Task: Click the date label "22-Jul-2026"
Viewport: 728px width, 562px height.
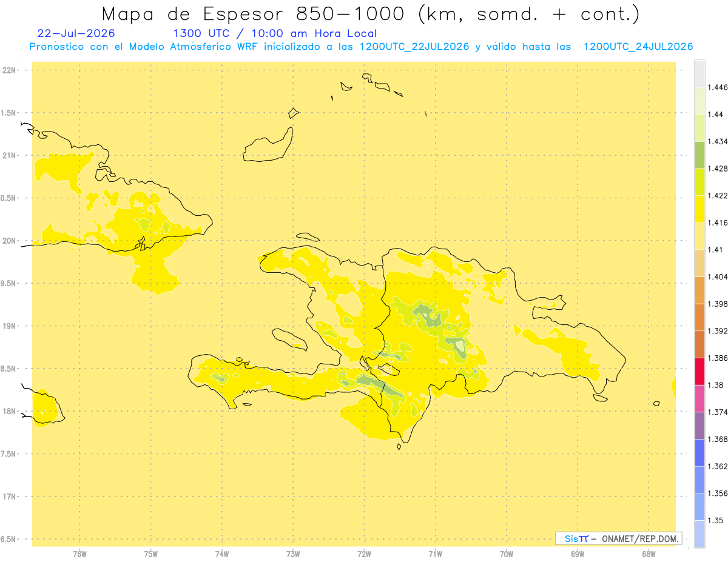Action: coord(76,33)
